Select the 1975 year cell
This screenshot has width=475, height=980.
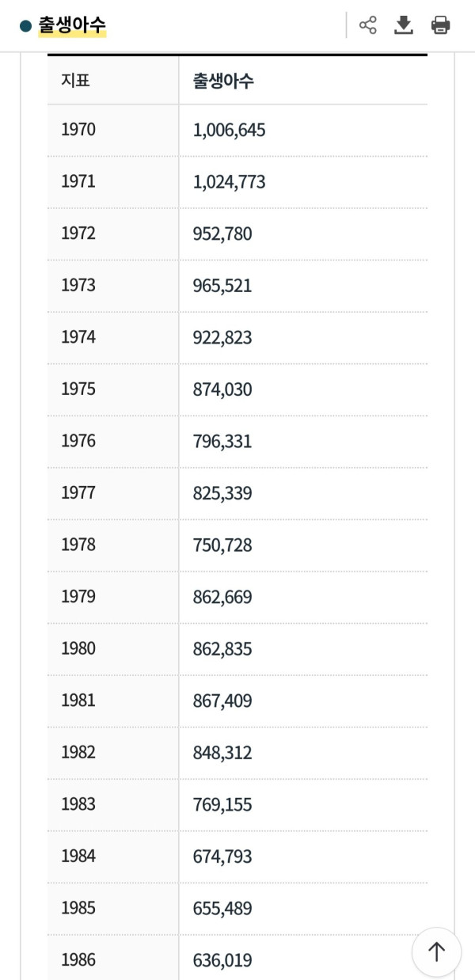pos(78,389)
